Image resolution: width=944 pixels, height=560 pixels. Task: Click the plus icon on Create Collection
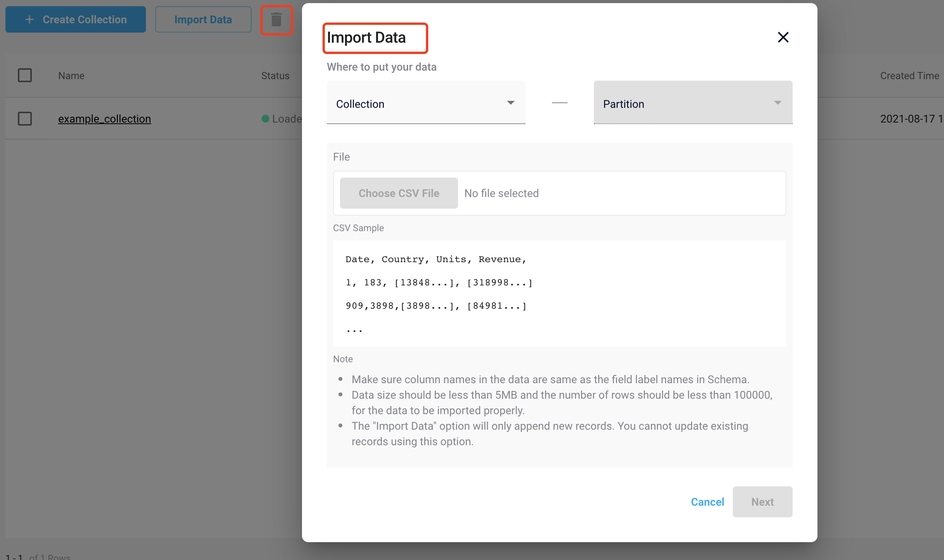click(x=29, y=19)
